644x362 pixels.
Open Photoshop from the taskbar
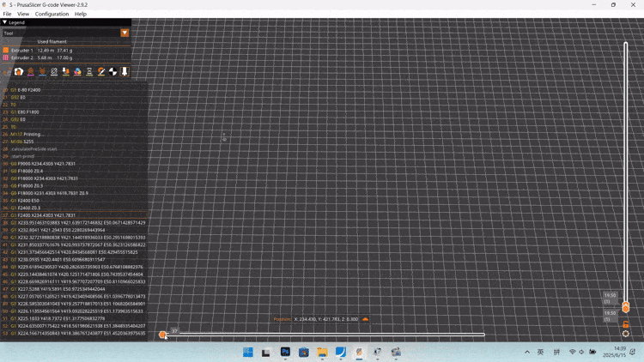tap(285, 352)
